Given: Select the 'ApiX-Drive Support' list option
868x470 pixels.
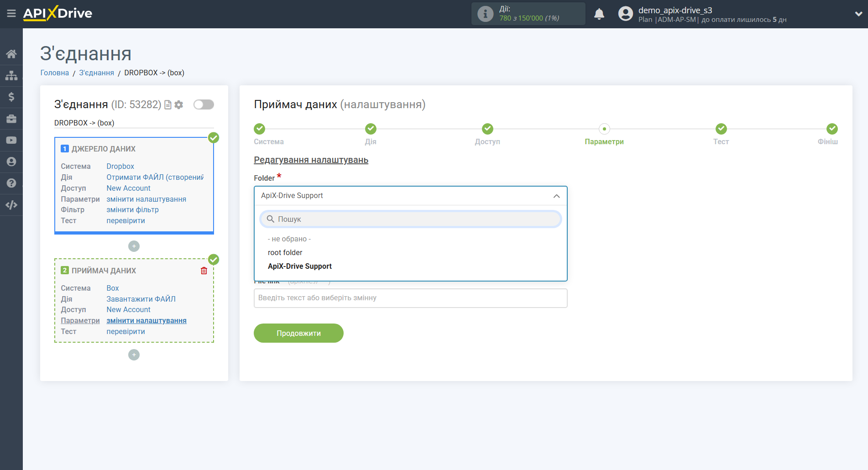Looking at the screenshot, I should [x=299, y=266].
